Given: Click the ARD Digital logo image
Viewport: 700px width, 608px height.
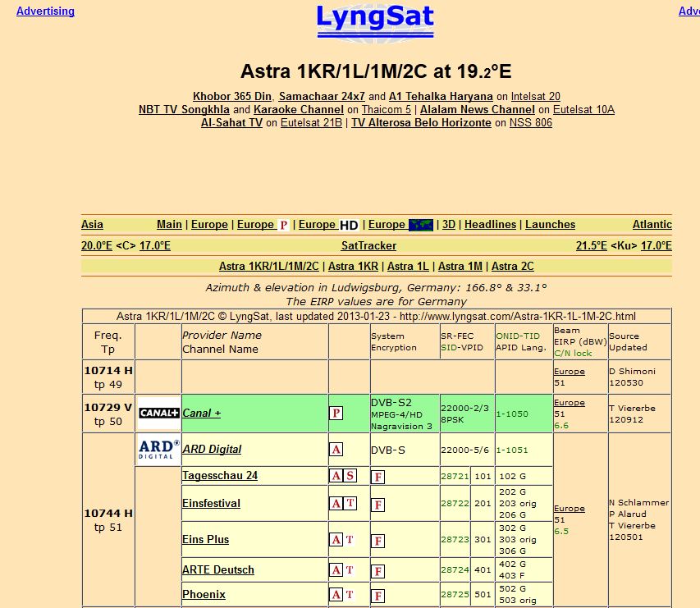Looking at the screenshot, I should [158, 449].
